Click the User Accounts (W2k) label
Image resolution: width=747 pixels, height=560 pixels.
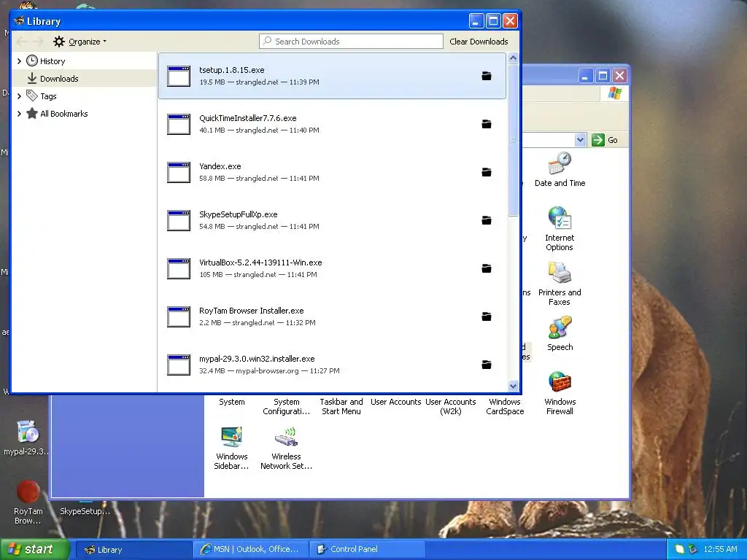451,407
